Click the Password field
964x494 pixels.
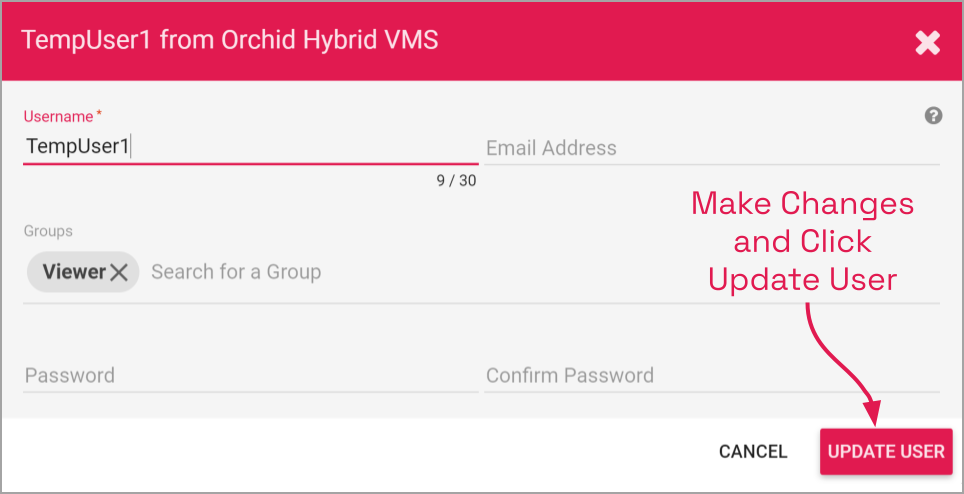coord(250,376)
